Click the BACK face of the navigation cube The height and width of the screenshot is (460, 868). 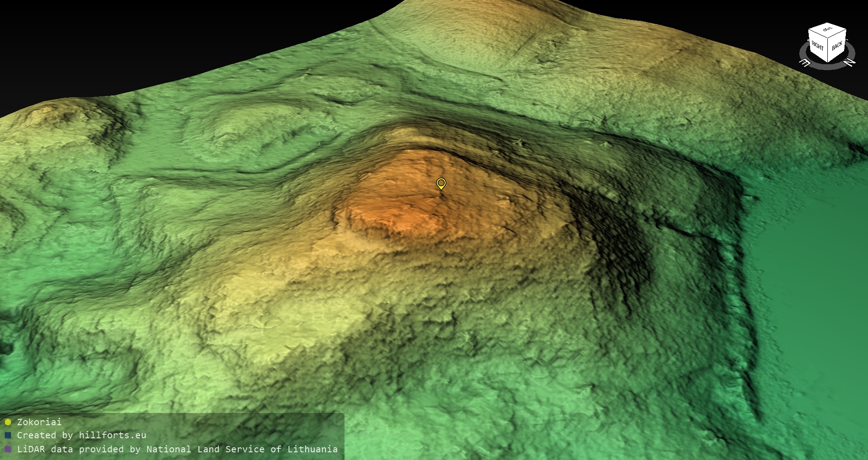(837, 45)
